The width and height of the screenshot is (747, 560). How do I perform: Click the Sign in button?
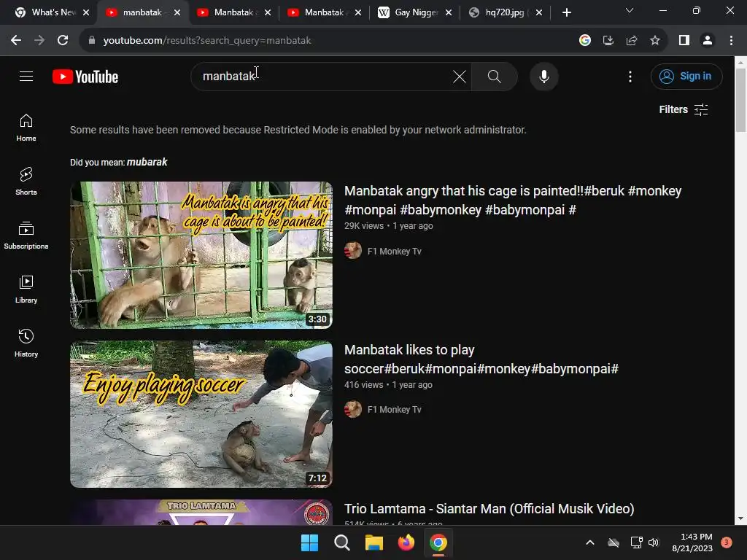click(686, 76)
